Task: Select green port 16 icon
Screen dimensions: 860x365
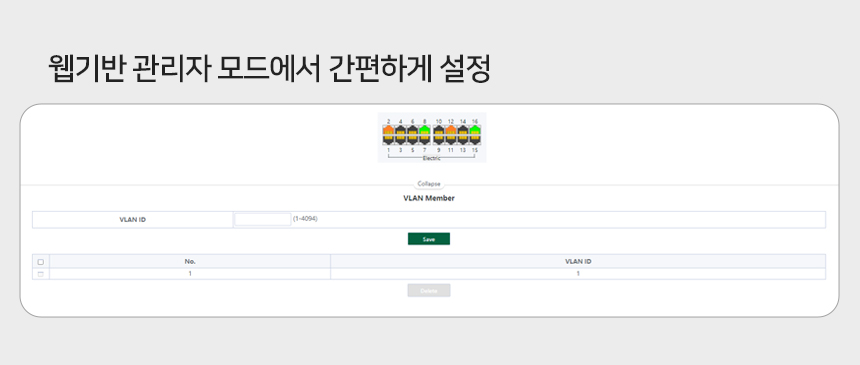Action: (x=475, y=130)
